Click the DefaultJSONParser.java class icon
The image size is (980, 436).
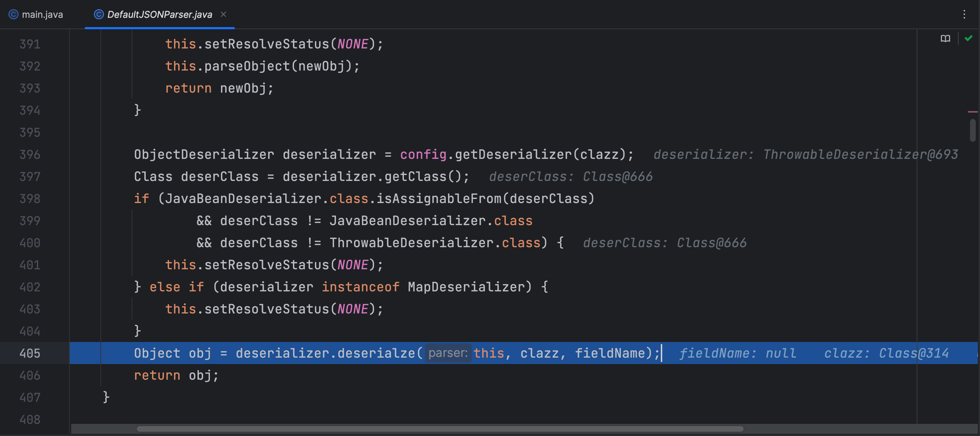click(x=99, y=15)
